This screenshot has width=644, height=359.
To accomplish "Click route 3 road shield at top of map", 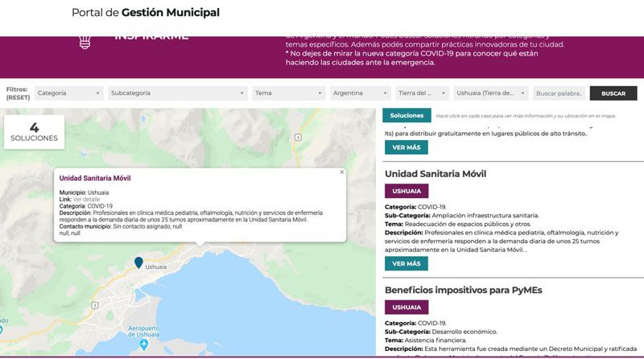I will tap(298, 137).
